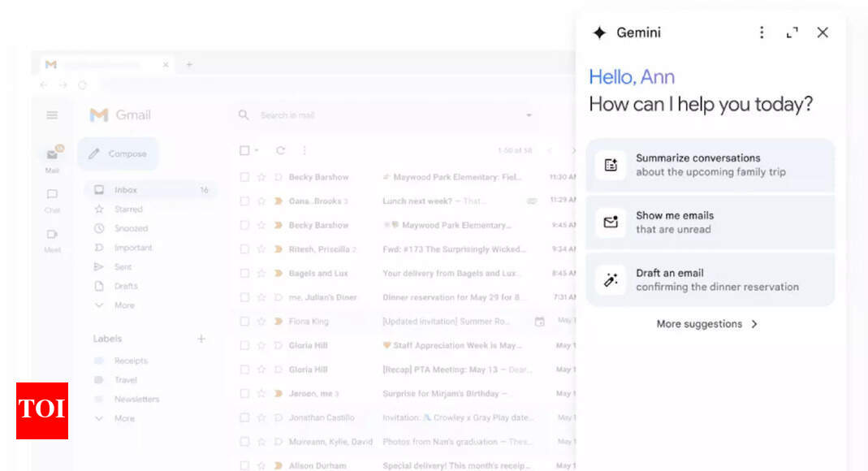Screen dimensions: 868x471
Task: Click the unread envelope icon
Action: 611,223
